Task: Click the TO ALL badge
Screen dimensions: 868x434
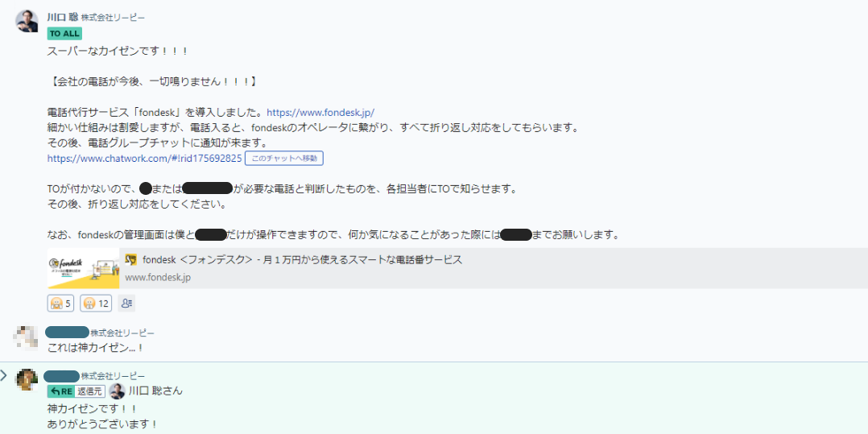Action: pyautogui.click(x=64, y=34)
